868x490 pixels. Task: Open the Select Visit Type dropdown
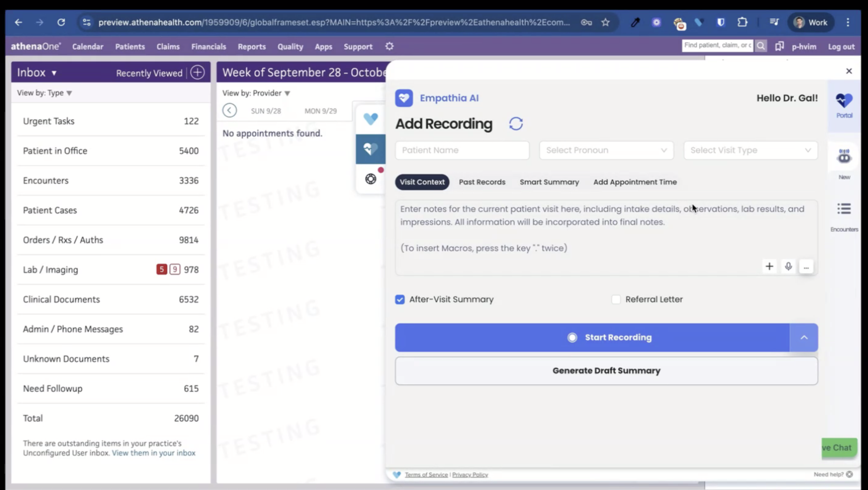click(x=750, y=150)
